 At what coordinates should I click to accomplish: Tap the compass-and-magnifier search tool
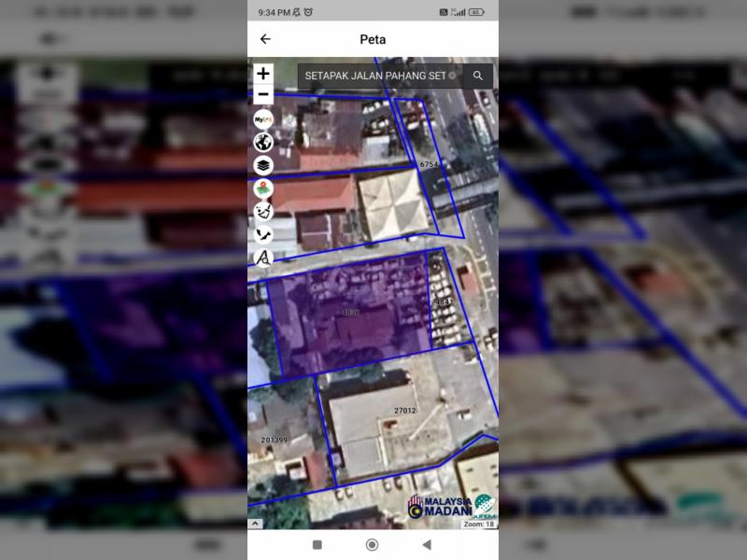click(x=263, y=259)
